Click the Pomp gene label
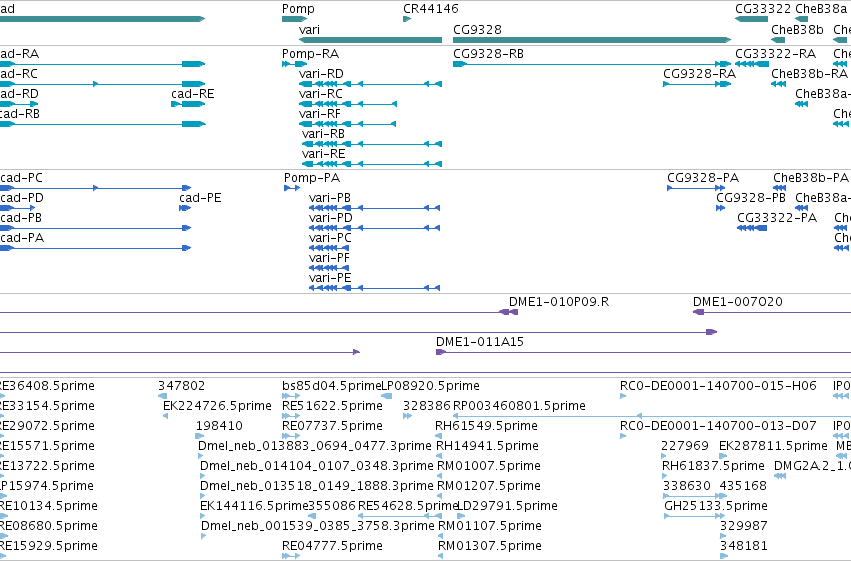 pyautogui.click(x=298, y=9)
